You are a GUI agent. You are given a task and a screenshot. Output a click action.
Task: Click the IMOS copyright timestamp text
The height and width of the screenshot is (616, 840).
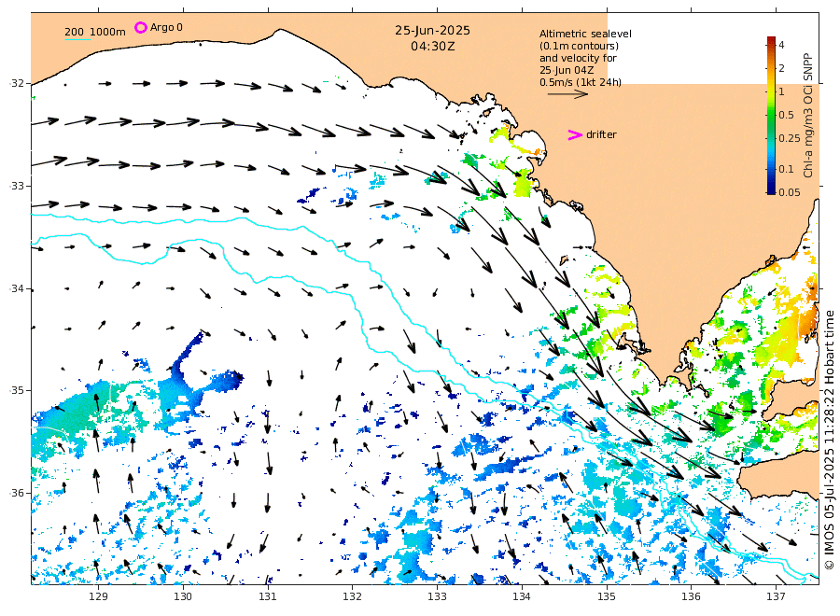tap(829, 440)
